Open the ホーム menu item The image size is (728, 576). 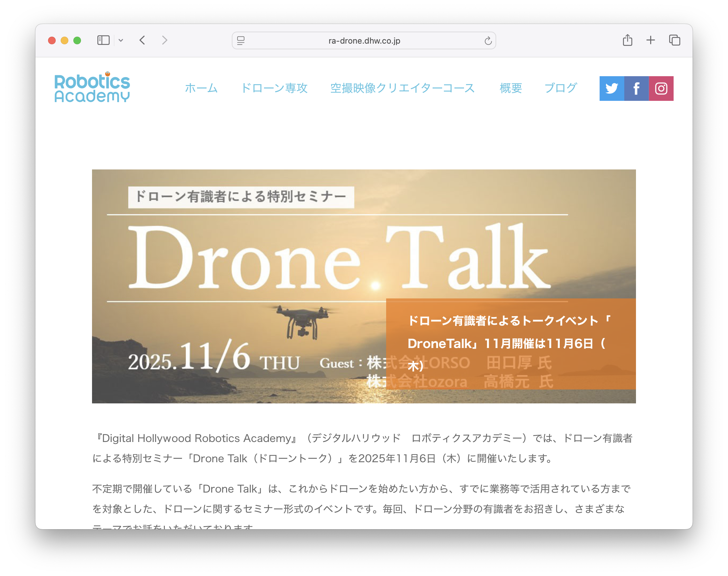201,88
